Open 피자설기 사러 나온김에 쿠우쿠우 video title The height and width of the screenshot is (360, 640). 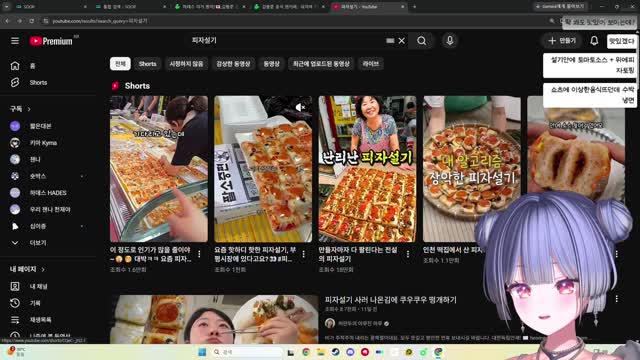point(391,300)
